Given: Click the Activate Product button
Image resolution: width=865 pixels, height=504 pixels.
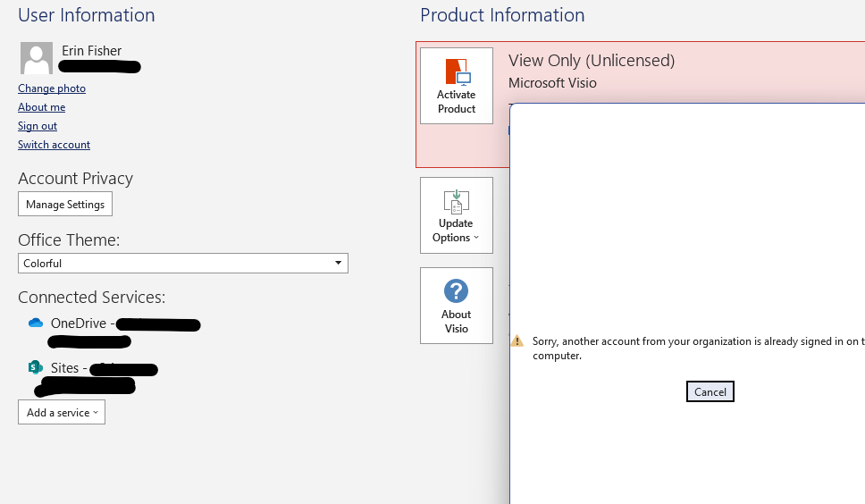Looking at the screenshot, I should tap(457, 86).
